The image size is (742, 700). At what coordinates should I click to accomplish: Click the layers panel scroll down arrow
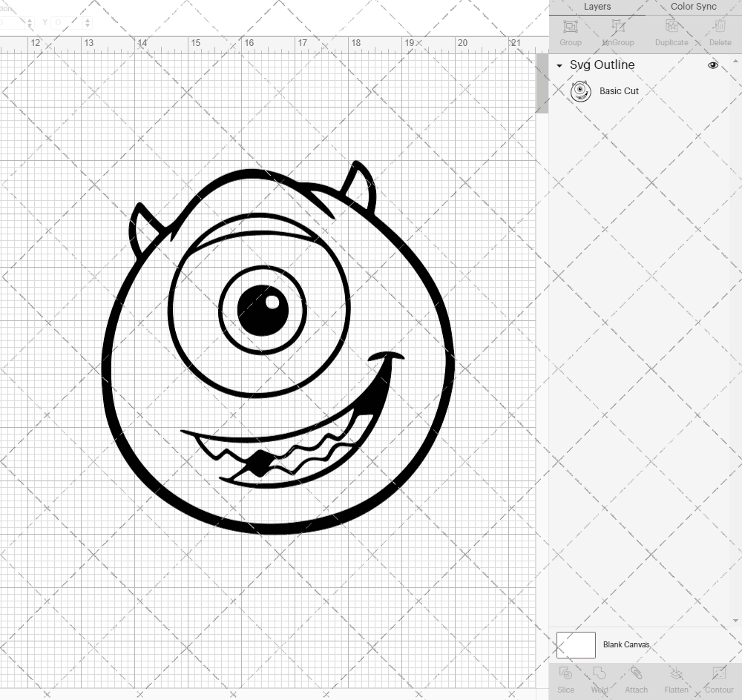coord(735,621)
